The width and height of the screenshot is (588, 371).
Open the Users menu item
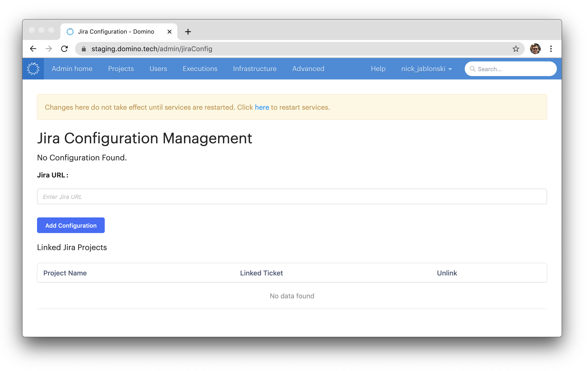(158, 69)
